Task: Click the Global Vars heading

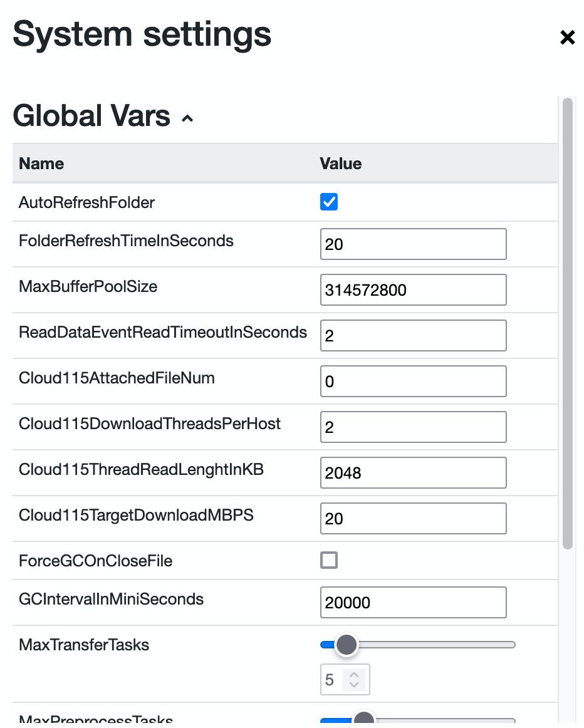Action: pos(91,116)
